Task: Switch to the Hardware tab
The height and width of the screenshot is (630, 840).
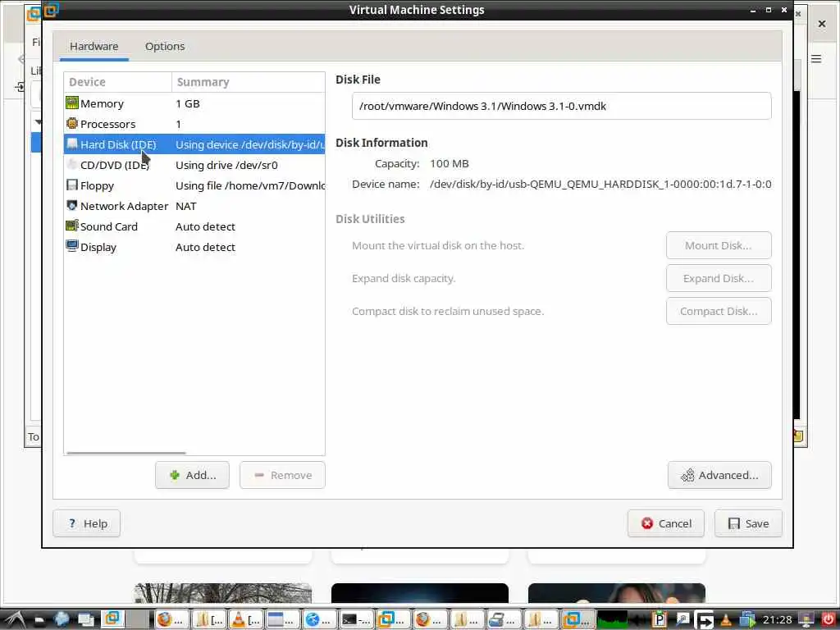Action: (x=94, y=46)
